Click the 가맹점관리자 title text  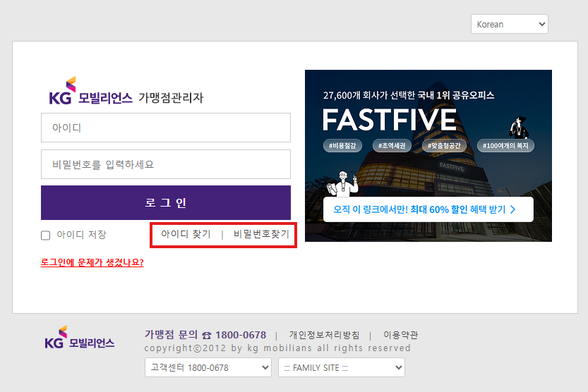pos(171,98)
